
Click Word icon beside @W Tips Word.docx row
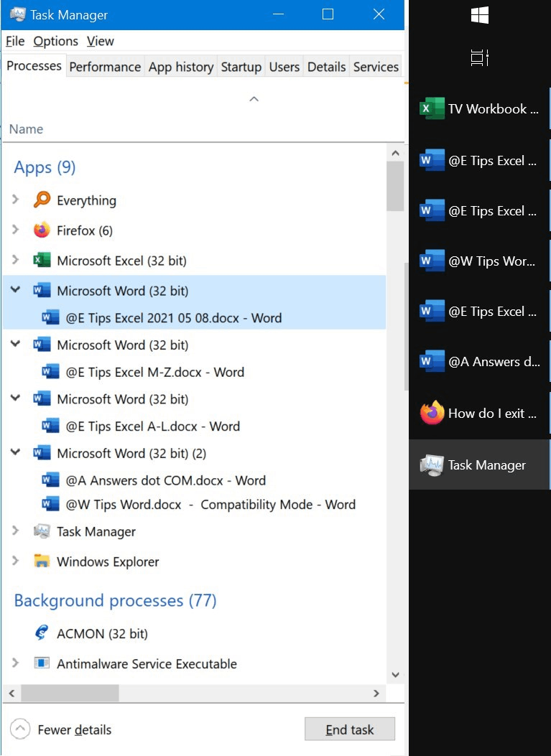51,504
